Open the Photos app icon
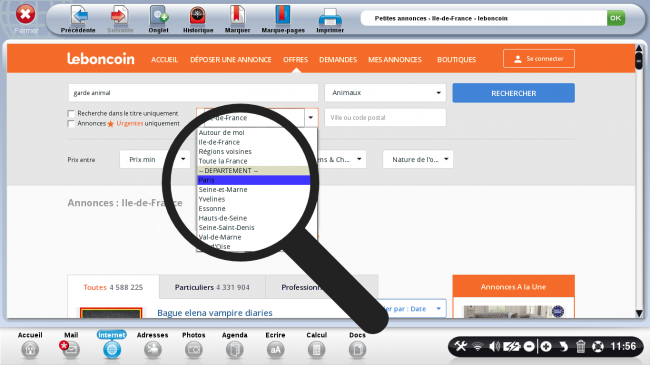The height and width of the screenshot is (365, 650). 194,350
